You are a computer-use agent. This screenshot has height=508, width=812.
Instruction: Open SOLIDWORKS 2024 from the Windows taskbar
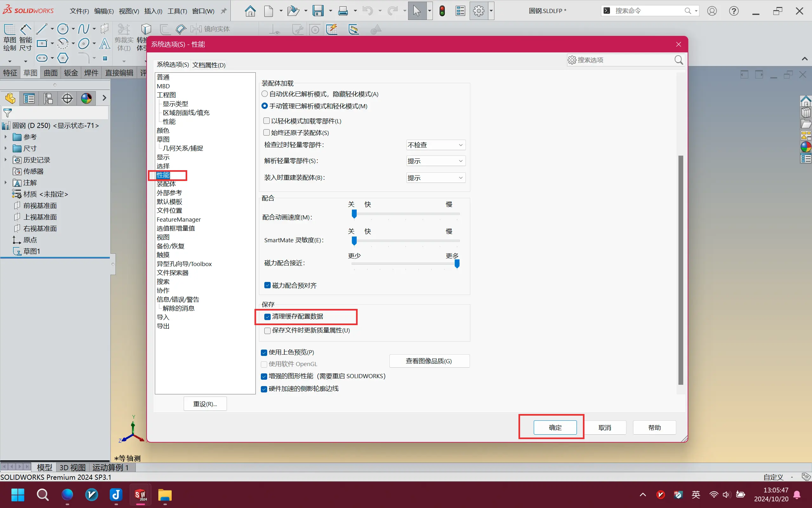(x=140, y=495)
